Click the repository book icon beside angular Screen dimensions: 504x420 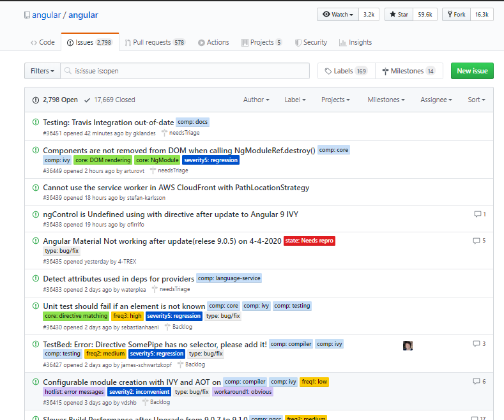click(27, 15)
